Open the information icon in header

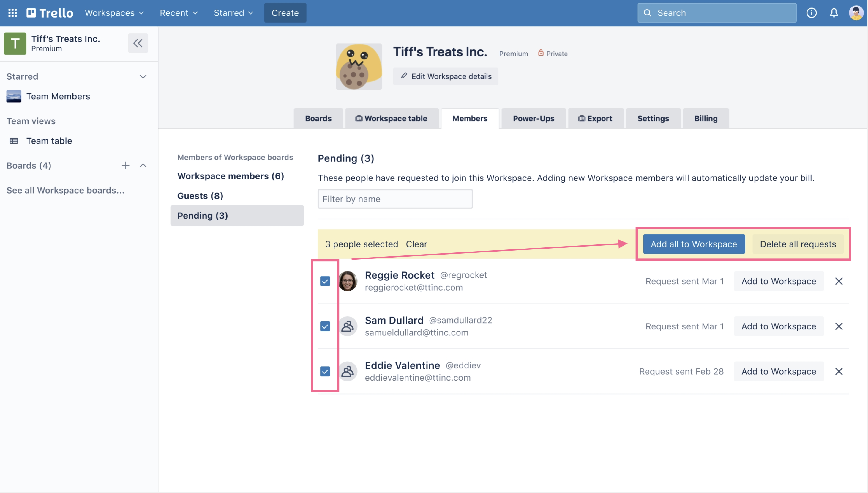811,13
